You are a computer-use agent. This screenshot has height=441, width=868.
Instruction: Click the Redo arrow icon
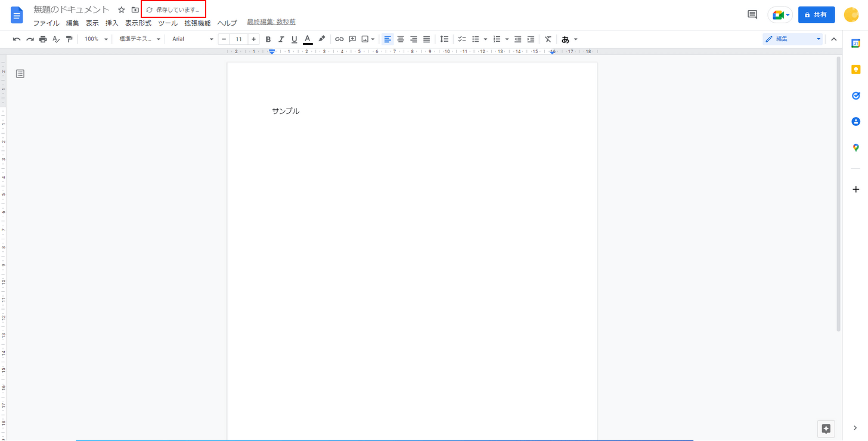[x=30, y=39]
